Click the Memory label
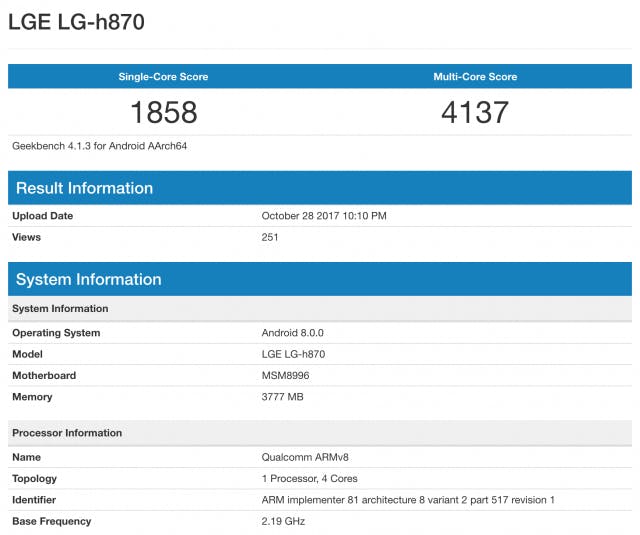Screen dimensions: 640x535 pos(32,397)
